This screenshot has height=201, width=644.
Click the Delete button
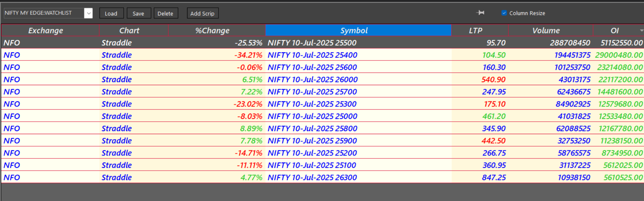tap(166, 13)
